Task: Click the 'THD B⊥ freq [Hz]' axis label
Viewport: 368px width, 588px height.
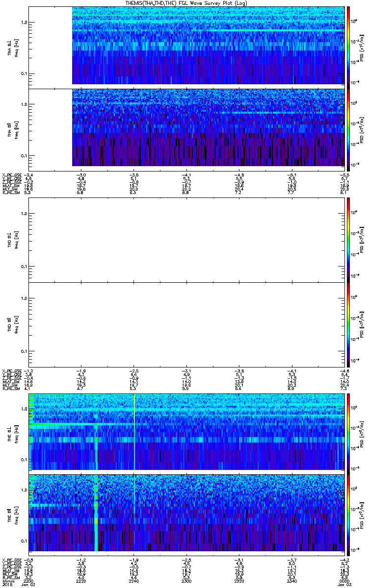Action: point(12,240)
